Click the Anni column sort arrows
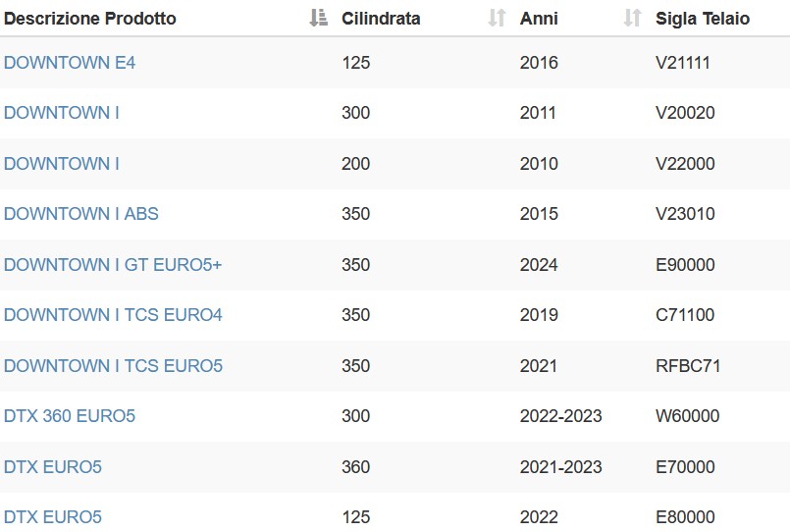Screen dimensions: 790x532 click(632, 18)
